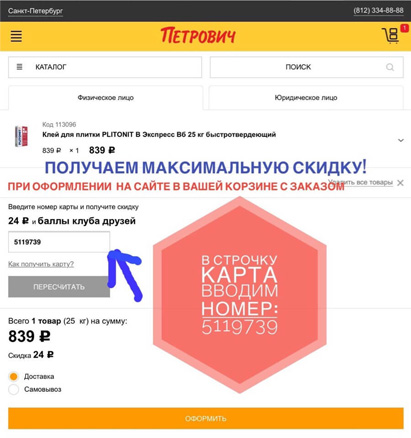This screenshot has height=438, width=411.
Task: Select the Доставка radio option
Action: tap(13, 376)
